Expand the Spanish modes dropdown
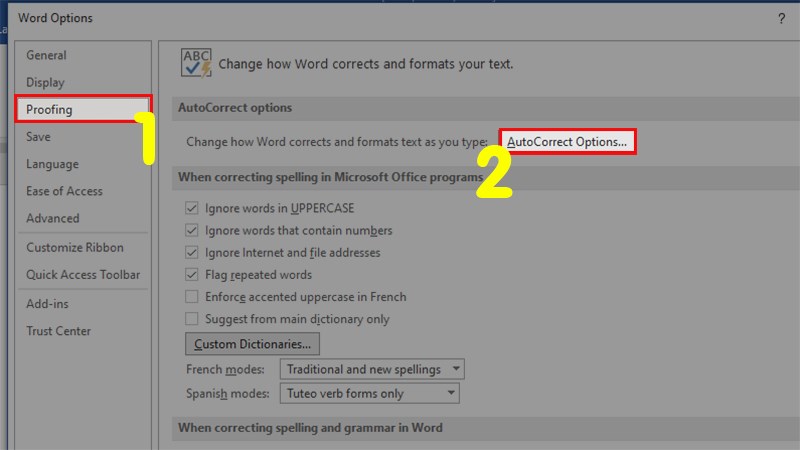 coord(369,393)
